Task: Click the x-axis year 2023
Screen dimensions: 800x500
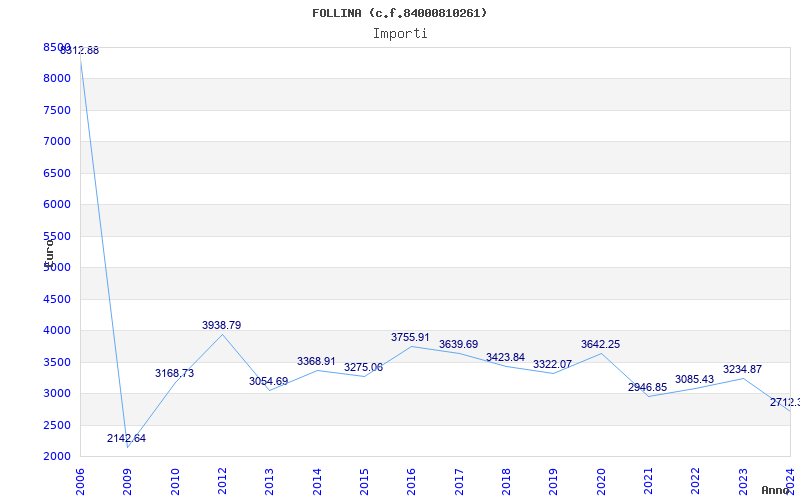Action: (743, 482)
